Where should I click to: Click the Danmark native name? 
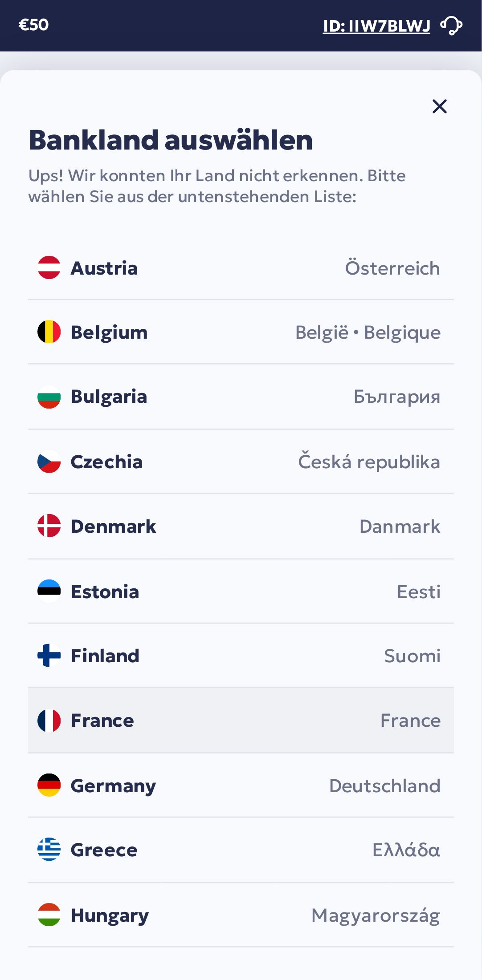click(400, 526)
